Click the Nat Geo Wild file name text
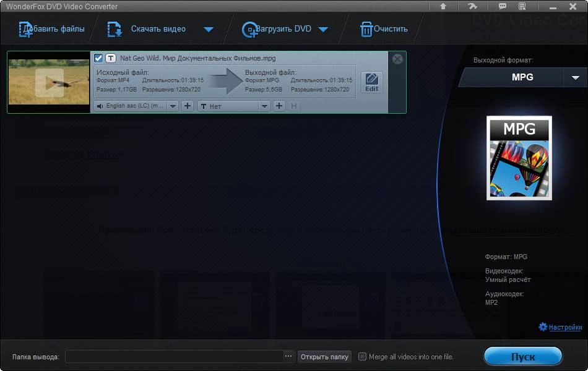The width and height of the screenshot is (588, 371). point(197,58)
